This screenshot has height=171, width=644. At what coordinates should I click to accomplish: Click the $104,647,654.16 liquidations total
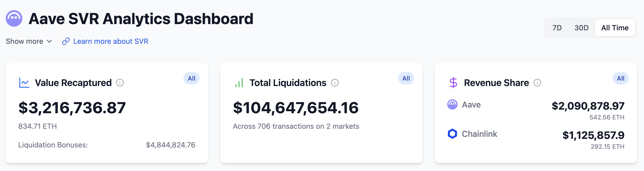296,108
